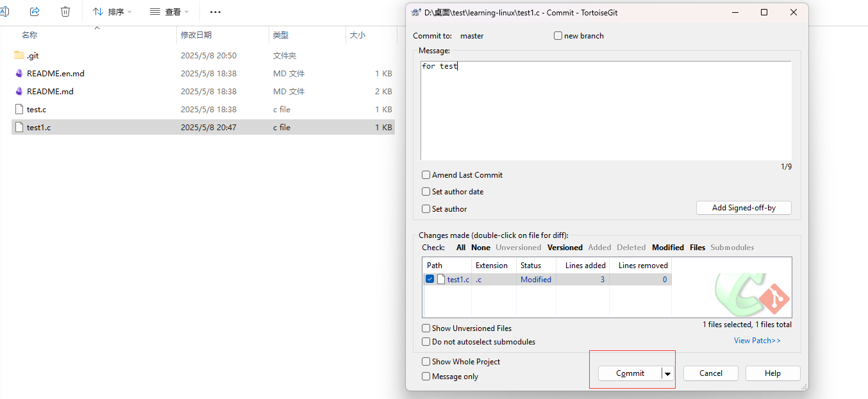
Task: Click the Modified status cell
Action: tap(536, 280)
